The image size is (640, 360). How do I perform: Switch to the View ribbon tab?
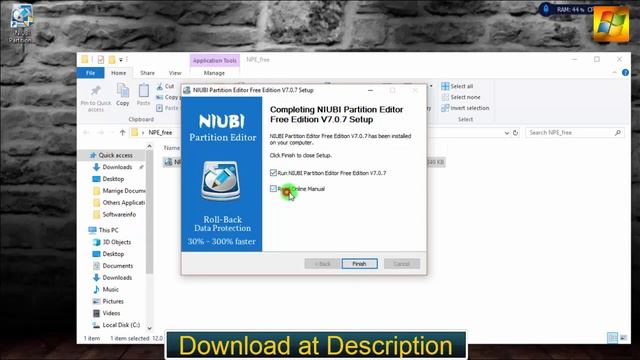coord(175,73)
